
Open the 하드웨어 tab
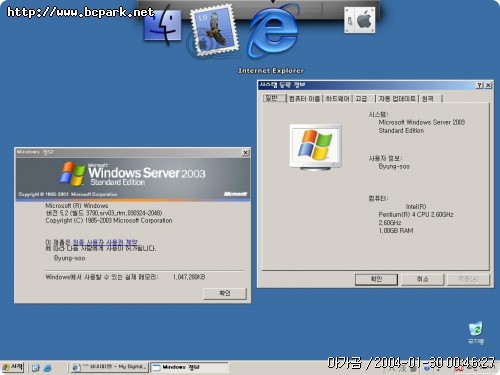(337, 99)
